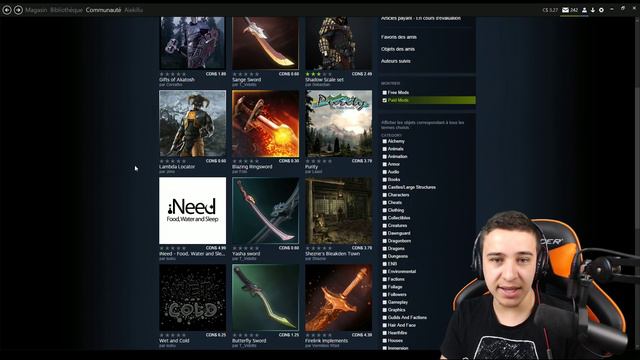This screenshot has height=360, width=640.
Task: Click the Lambda Locator title link
Action: (177, 167)
